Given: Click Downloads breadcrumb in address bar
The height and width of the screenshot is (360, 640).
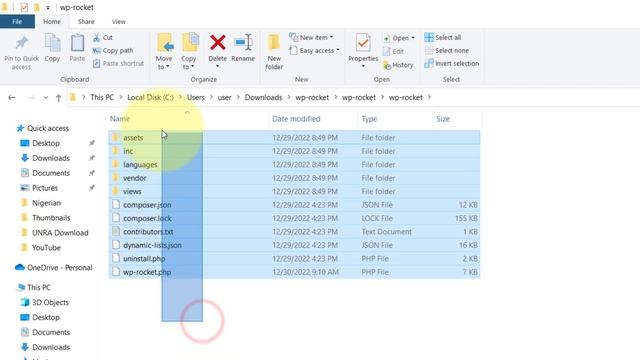Looking at the screenshot, I should point(263,98).
